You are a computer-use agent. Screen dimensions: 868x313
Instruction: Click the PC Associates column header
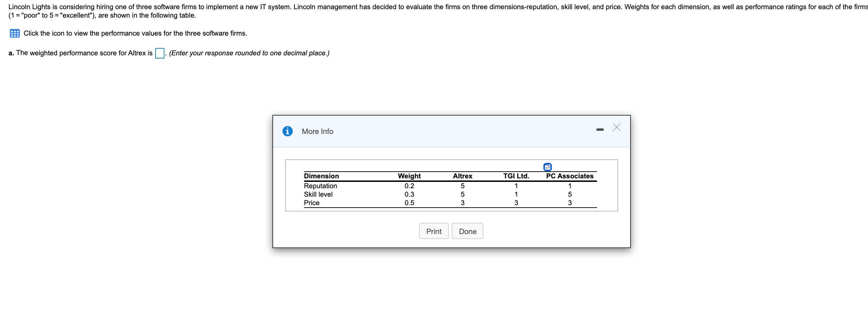pos(570,176)
